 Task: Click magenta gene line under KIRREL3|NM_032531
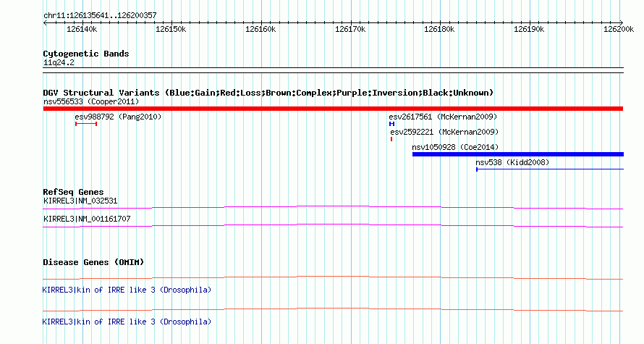(x=333, y=208)
